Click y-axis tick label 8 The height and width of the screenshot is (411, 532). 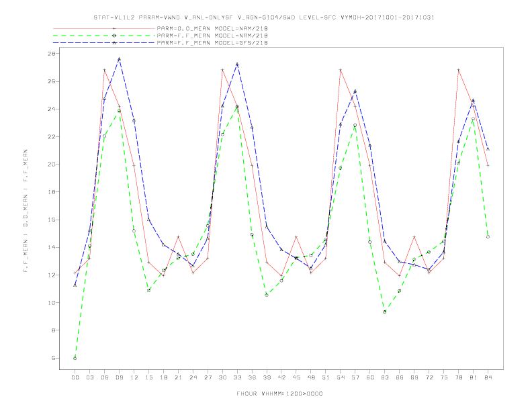click(x=54, y=330)
